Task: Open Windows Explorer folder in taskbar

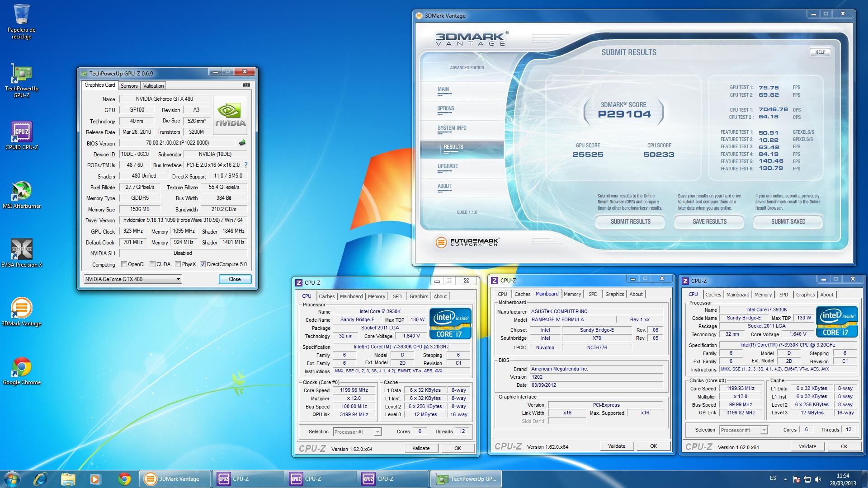Action: 68,479
